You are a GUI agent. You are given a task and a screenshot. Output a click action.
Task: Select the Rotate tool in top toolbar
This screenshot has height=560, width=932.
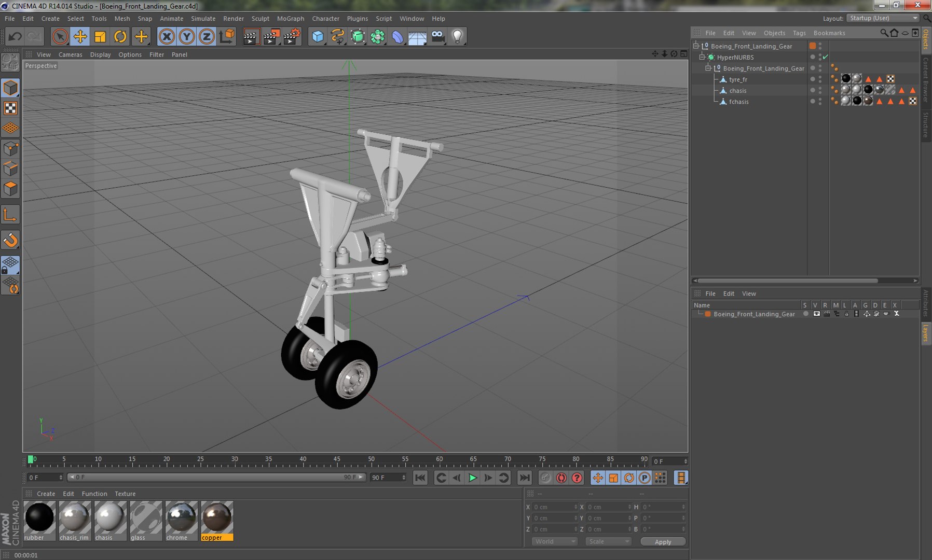click(x=120, y=36)
